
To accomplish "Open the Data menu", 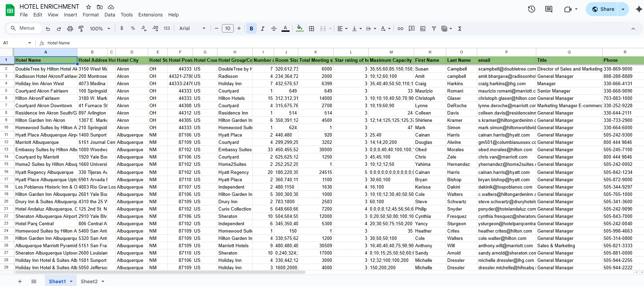I will pos(110,15).
